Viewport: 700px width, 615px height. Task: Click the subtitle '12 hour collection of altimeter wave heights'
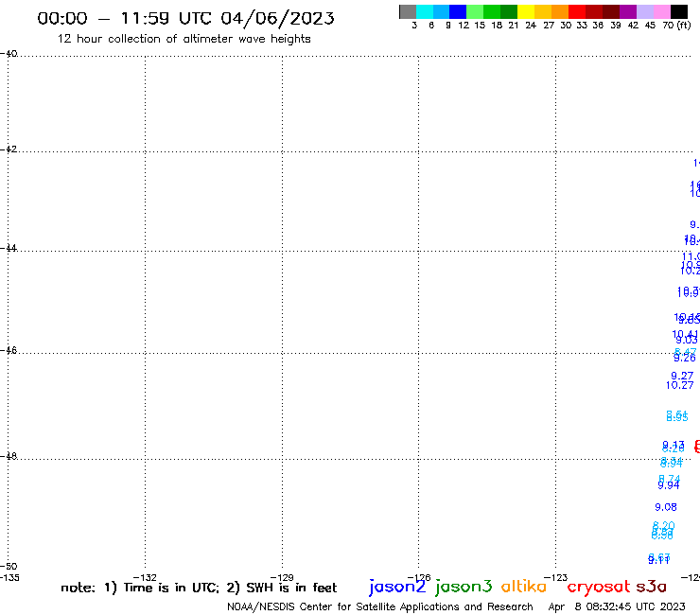[184, 39]
